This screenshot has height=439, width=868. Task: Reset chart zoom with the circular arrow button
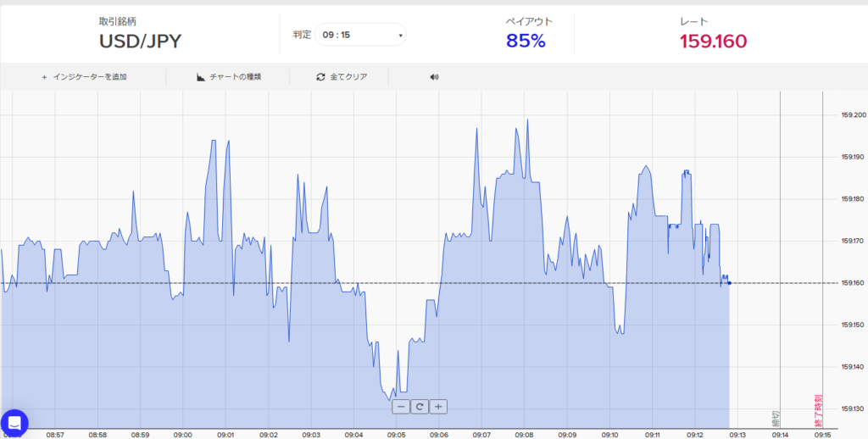420,407
